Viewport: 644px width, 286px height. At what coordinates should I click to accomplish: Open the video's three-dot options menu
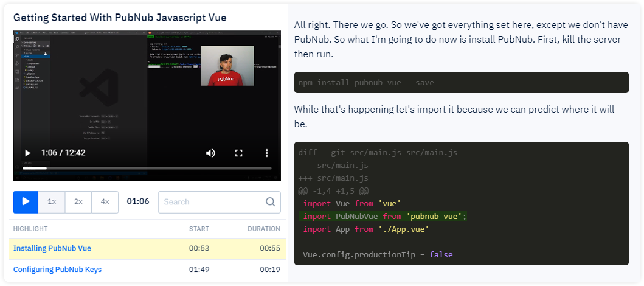pyautogui.click(x=266, y=153)
